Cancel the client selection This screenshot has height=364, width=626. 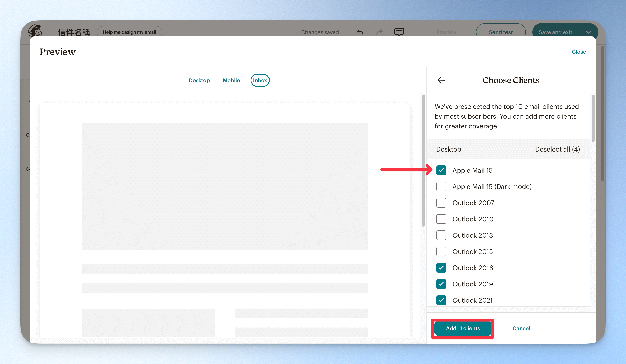(521, 328)
